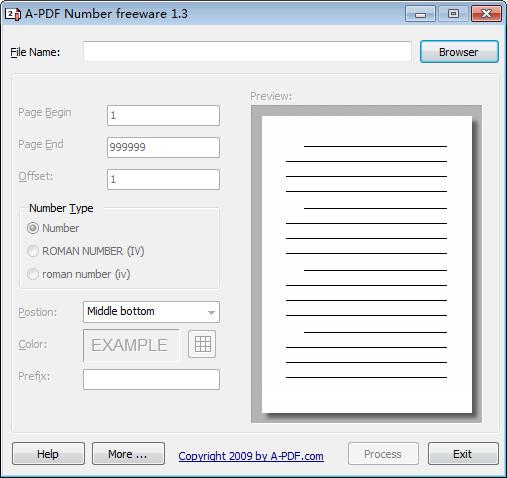The height and width of the screenshot is (478, 507).
Task: Click the EXAMPLE color preview box
Action: [x=131, y=345]
